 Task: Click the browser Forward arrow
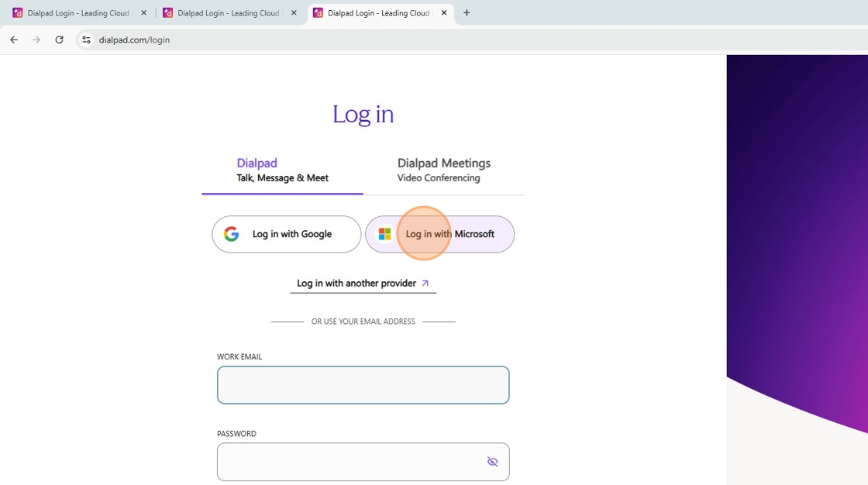click(36, 40)
